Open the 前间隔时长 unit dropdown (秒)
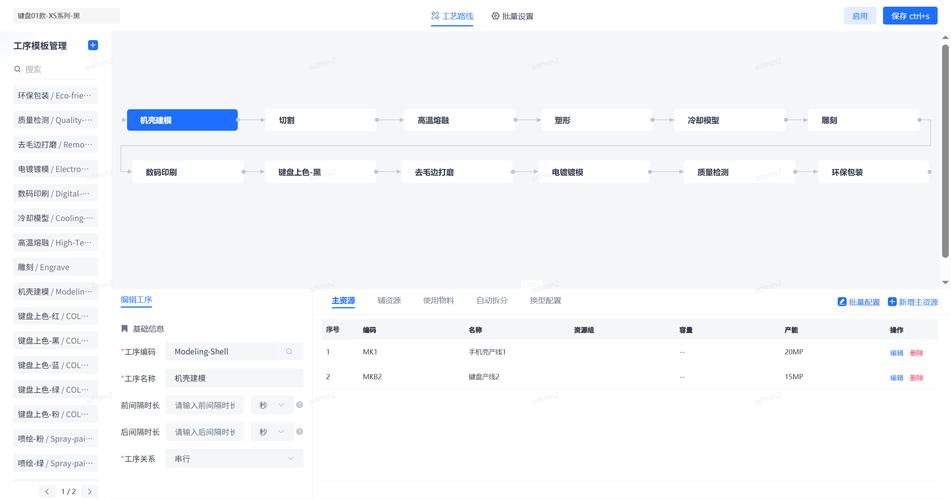The height and width of the screenshot is (500, 951). (x=271, y=405)
